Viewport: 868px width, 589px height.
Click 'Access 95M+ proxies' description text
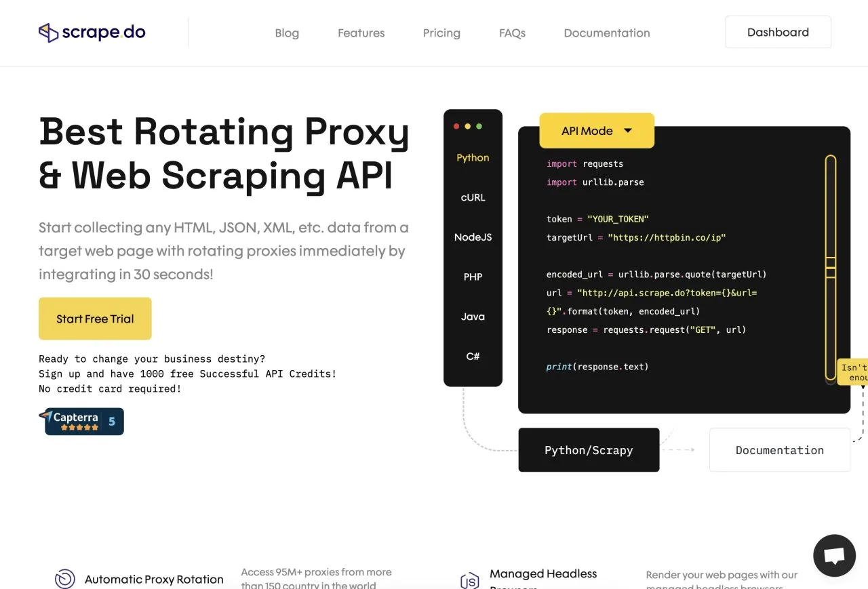tap(316, 579)
